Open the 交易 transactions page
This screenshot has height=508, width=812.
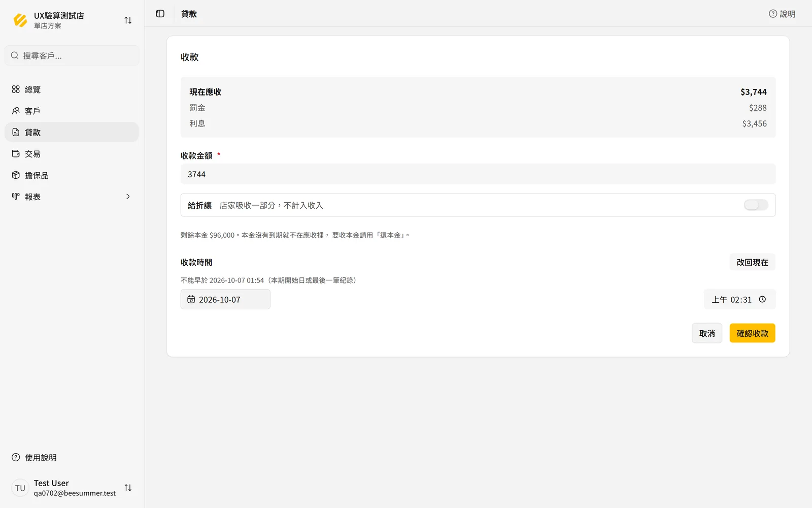click(72, 153)
